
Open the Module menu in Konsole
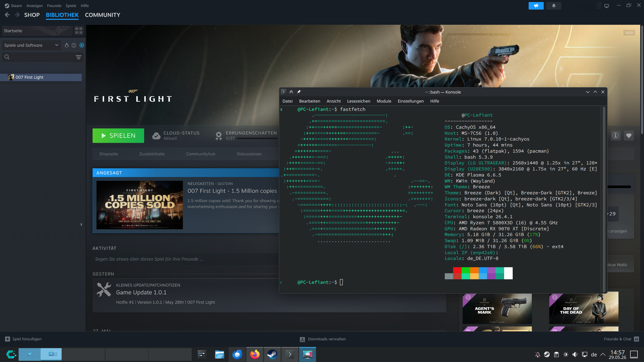(x=384, y=101)
